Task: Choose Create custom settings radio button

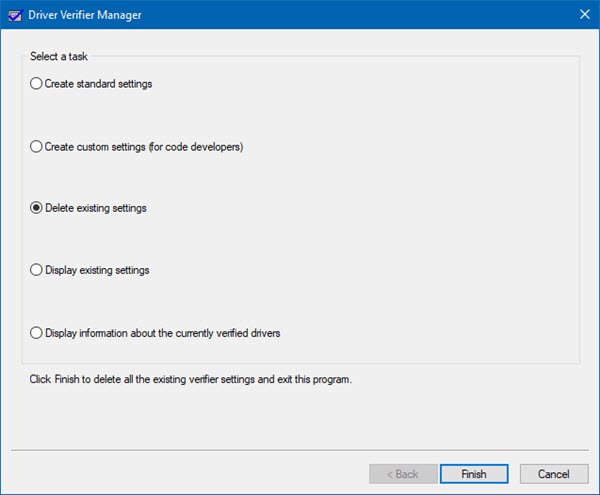Action: point(37,146)
